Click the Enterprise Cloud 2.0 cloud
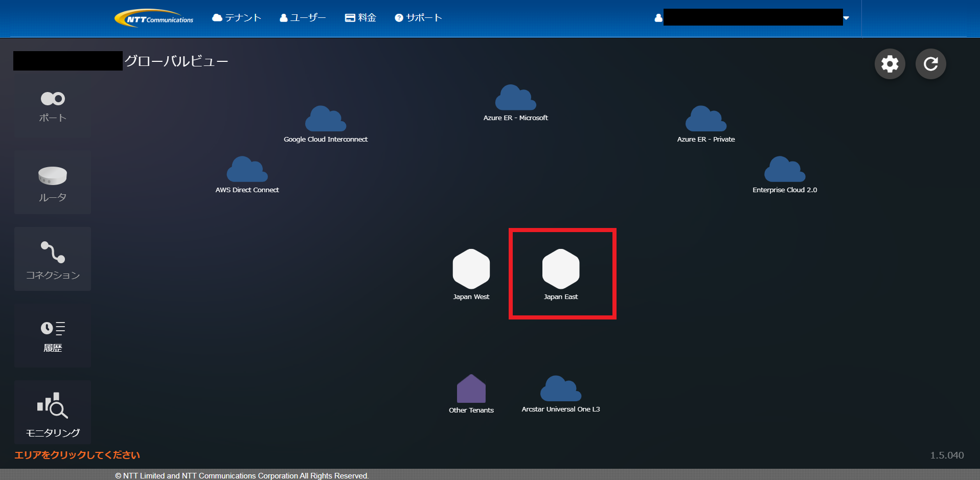 [x=784, y=170]
